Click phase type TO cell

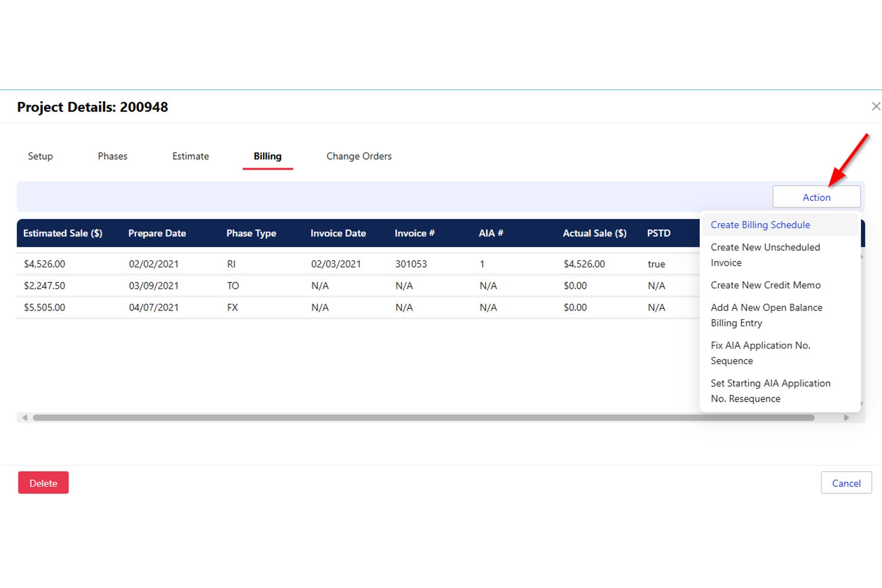[233, 286]
